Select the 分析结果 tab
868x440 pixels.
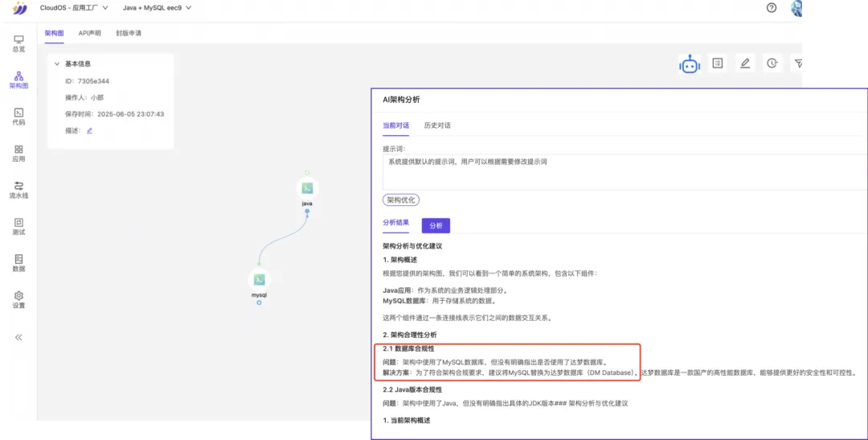(x=395, y=223)
